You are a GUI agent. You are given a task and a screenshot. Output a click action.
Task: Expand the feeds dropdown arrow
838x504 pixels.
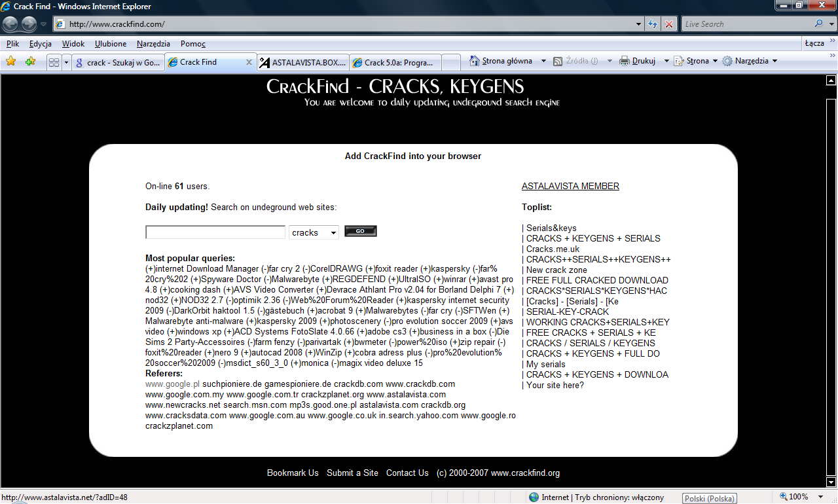[610, 61]
